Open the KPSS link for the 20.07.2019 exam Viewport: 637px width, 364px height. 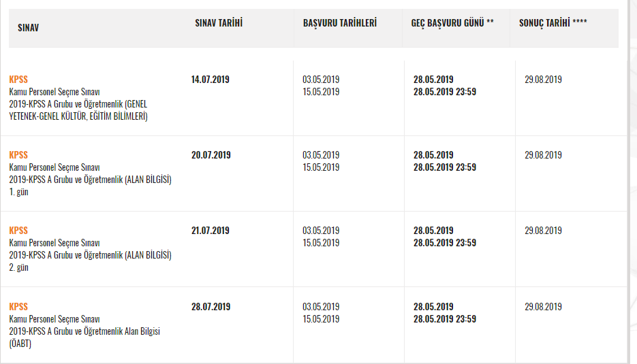coord(18,155)
